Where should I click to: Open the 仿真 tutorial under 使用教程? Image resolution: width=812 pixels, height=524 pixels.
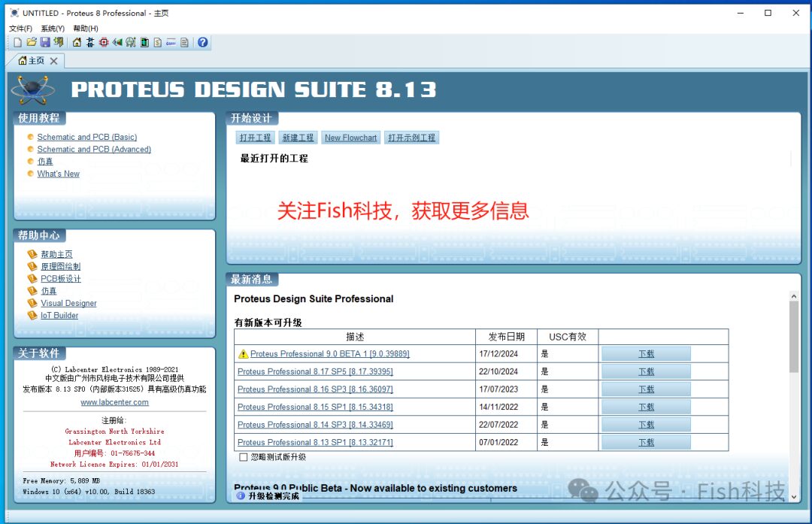[45, 162]
